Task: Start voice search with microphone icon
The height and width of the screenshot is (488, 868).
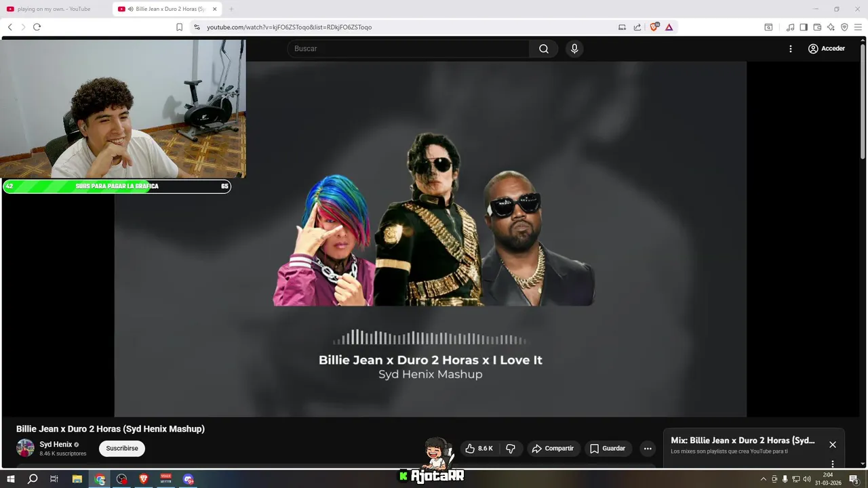Action: pyautogui.click(x=574, y=49)
